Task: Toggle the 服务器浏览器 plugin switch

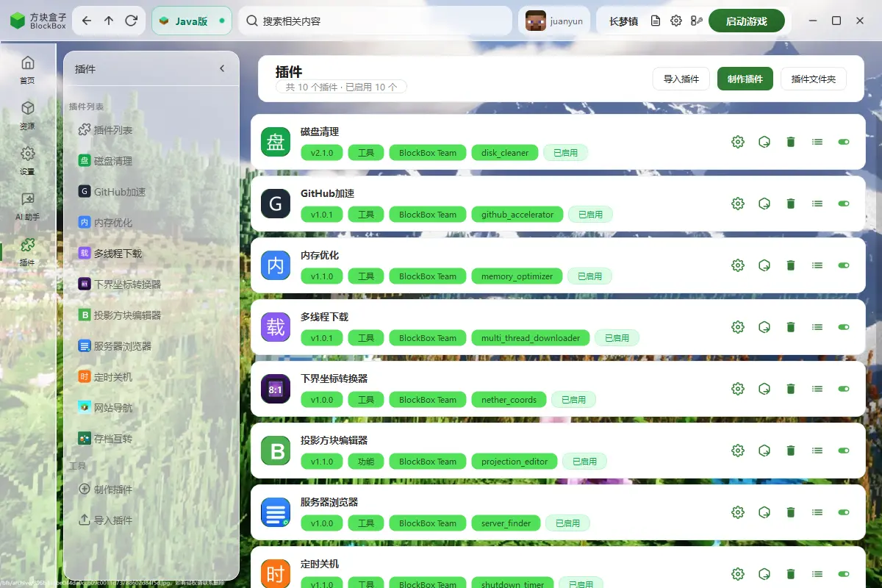Action: [x=844, y=512]
